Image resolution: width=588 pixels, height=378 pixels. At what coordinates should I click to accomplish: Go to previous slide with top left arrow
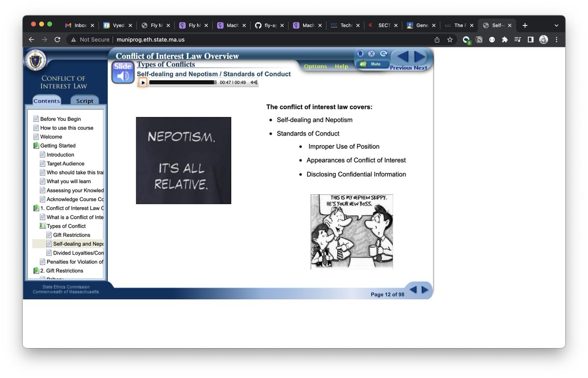pos(402,56)
